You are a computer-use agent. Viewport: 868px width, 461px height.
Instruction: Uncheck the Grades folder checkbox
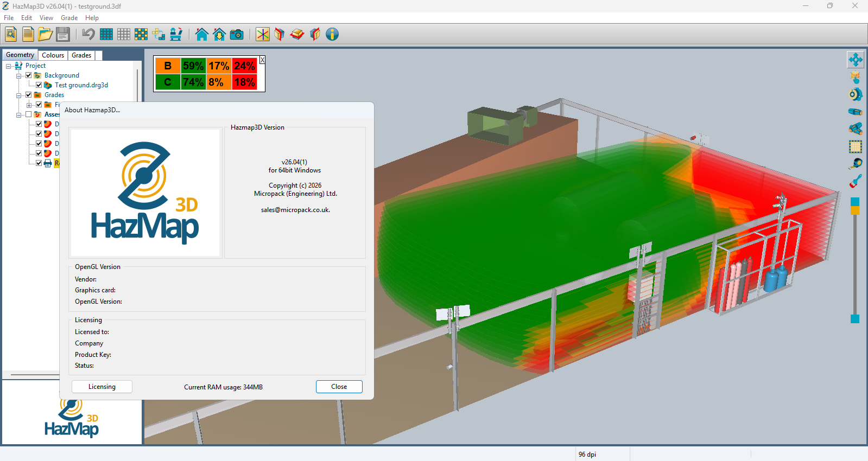(29, 95)
